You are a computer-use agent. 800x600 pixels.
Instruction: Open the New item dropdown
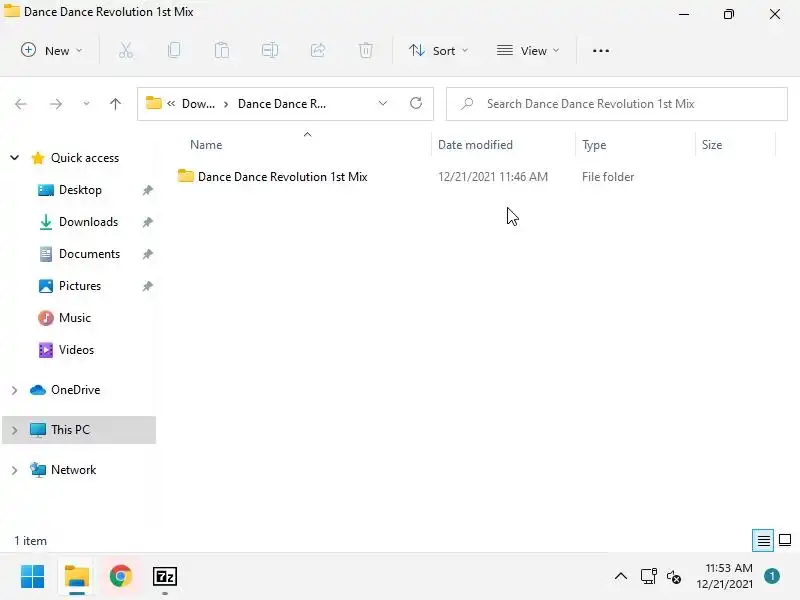(51, 51)
